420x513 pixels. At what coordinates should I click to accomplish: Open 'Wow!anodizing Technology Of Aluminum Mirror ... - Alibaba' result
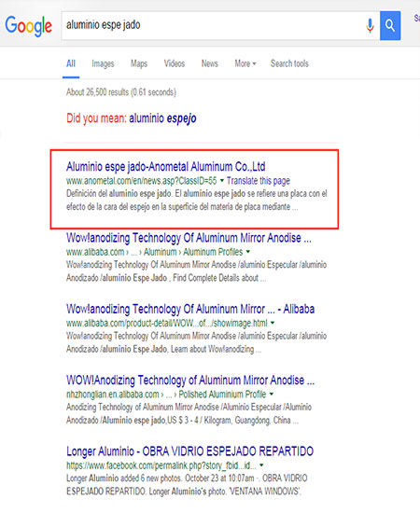tap(190, 309)
